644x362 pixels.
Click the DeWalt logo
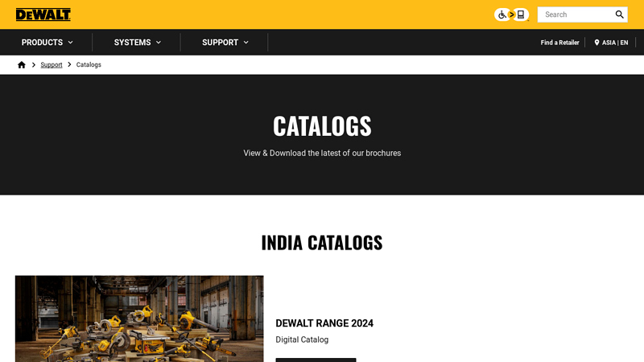pos(43,14)
